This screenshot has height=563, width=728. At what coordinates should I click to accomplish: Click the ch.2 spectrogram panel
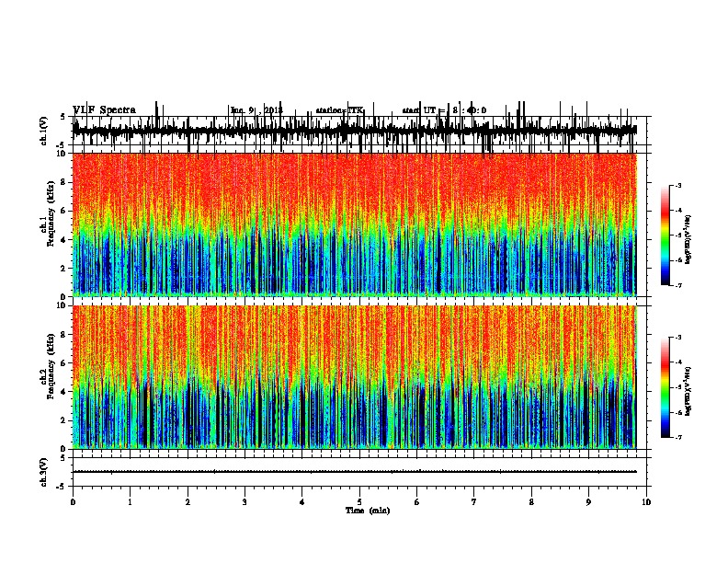[x=355, y=377]
